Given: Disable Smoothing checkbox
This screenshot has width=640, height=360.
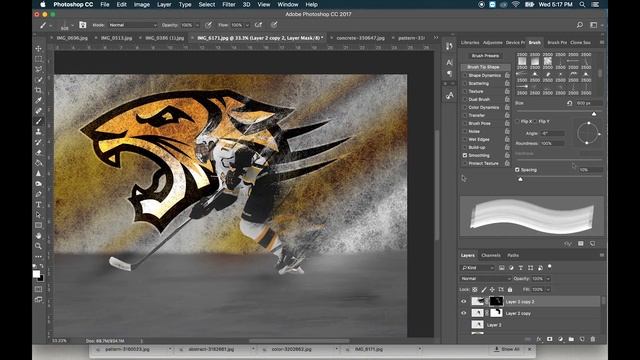Looking at the screenshot, I should [465, 156].
